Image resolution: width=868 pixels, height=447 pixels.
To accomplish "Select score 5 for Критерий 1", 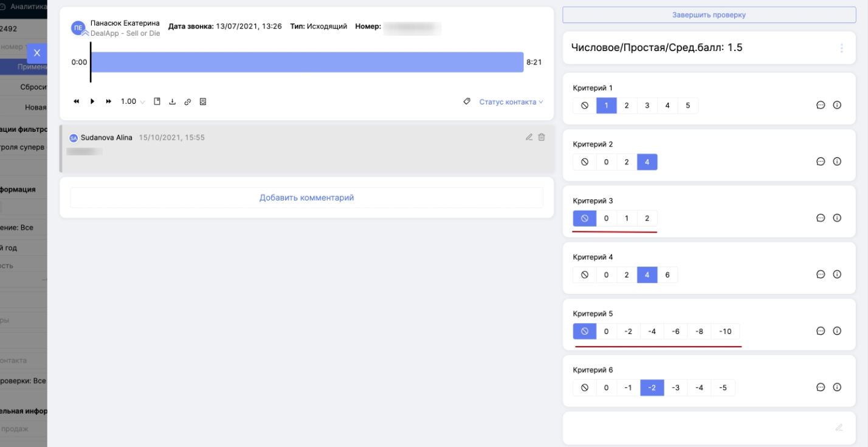I will click(x=687, y=106).
